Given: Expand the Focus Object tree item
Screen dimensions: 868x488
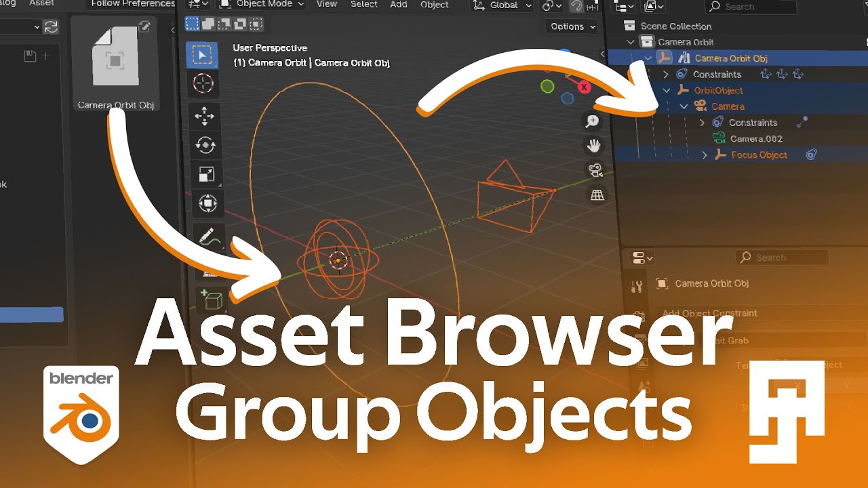Looking at the screenshot, I should [704, 155].
